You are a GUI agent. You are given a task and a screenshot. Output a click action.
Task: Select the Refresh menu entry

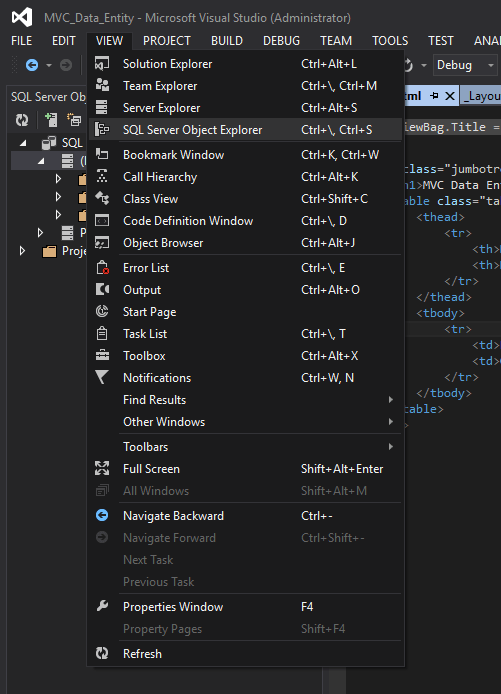(246, 653)
